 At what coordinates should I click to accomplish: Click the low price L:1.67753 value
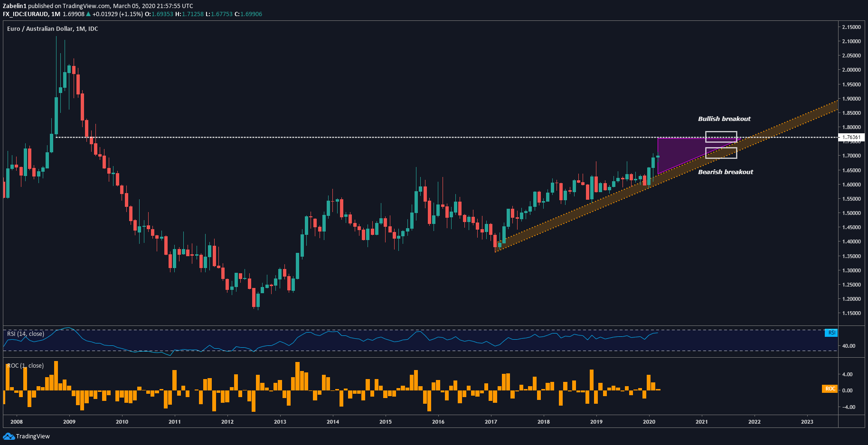(x=219, y=14)
